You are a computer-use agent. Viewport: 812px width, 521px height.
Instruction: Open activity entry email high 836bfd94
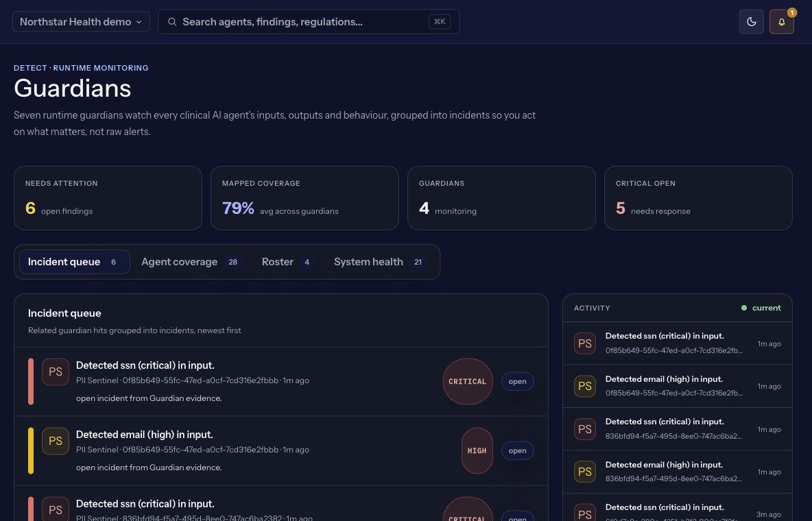678,472
